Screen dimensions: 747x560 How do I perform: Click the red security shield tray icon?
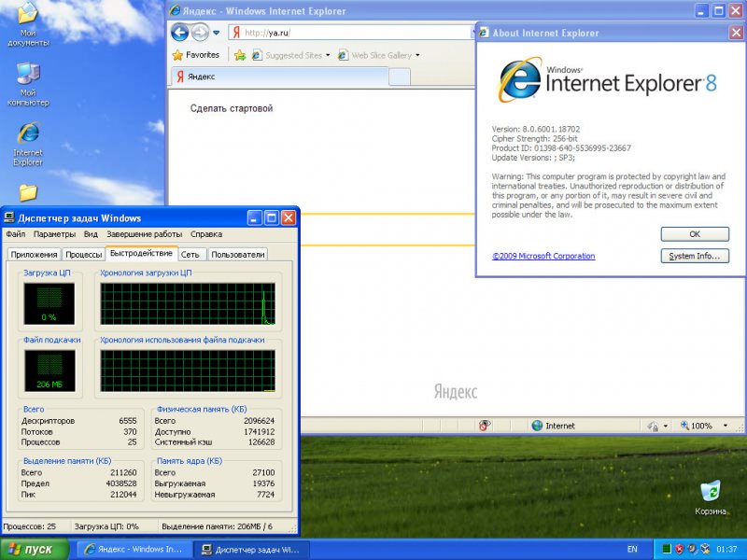click(680, 550)
